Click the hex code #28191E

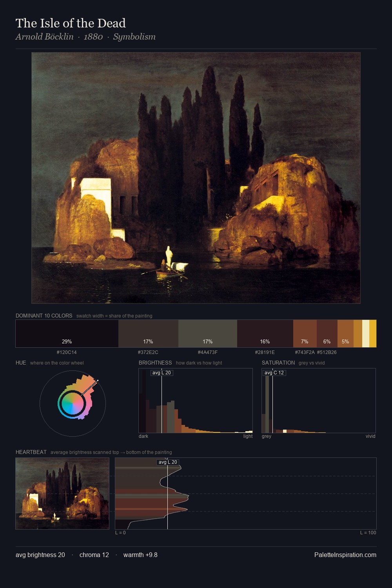pyautogui.click(x=265, y=352)
